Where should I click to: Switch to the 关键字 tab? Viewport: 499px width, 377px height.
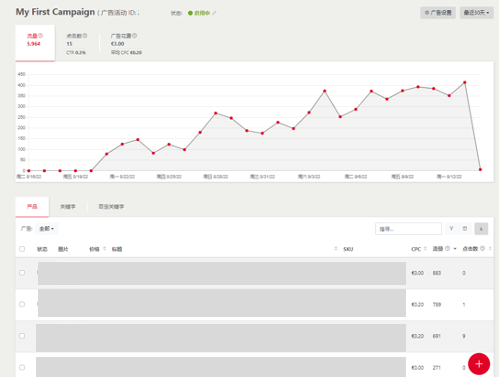[x=68, y=207]
